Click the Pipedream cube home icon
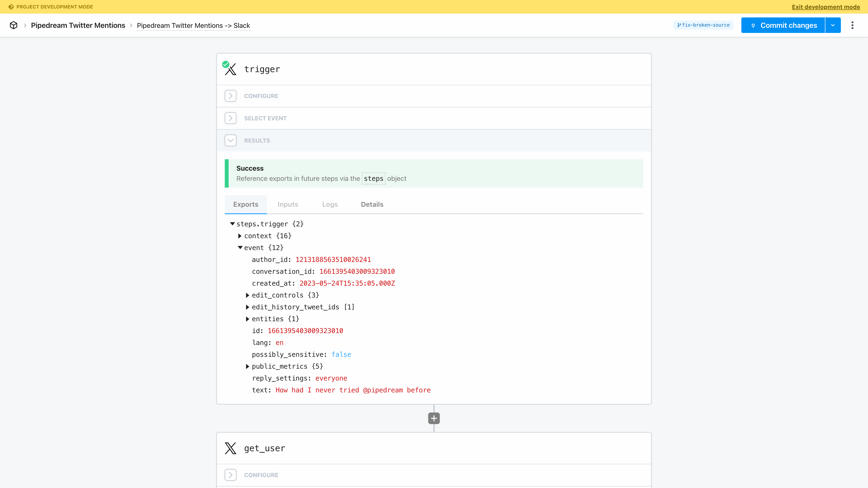The image size is (868, 488). point(14,25)
